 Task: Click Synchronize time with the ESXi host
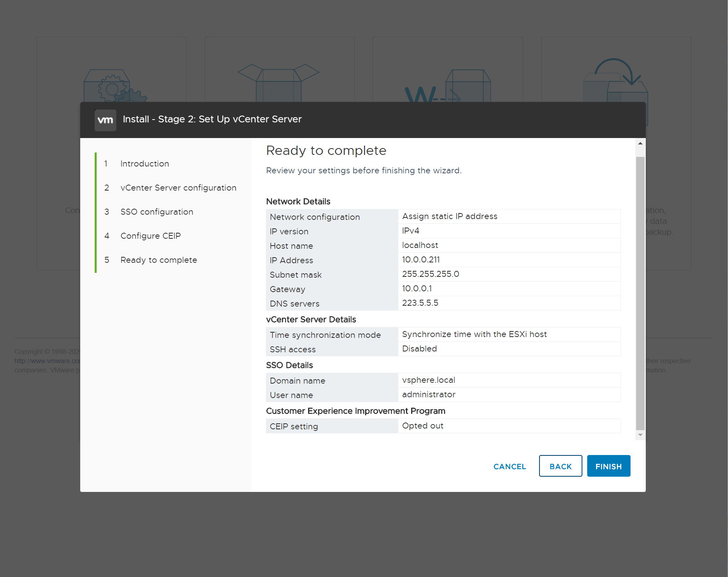click(x=475, y=334)
